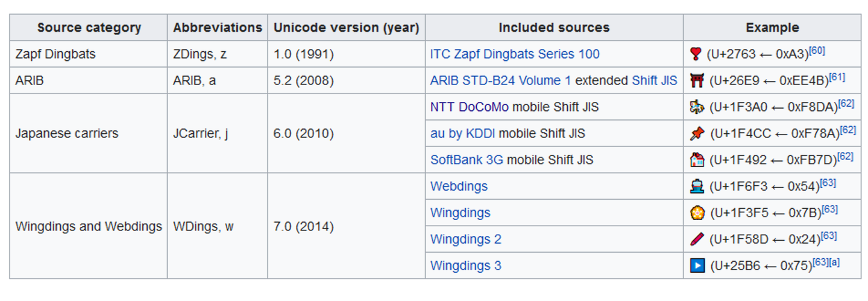Jump to footnote [a] in Wingdings 3 row
Screen dimensions: 868x301
point(835,262)
